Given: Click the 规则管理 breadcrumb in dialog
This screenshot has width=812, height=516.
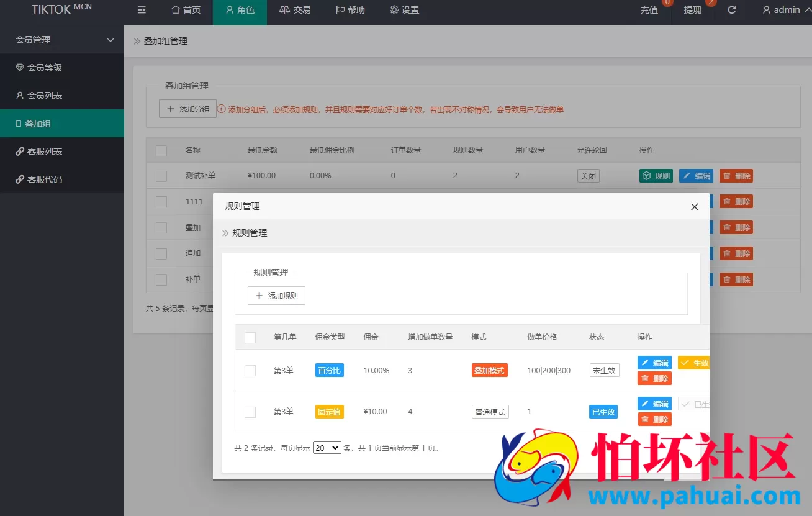Looking at the screenshot, I should (250, 233).
